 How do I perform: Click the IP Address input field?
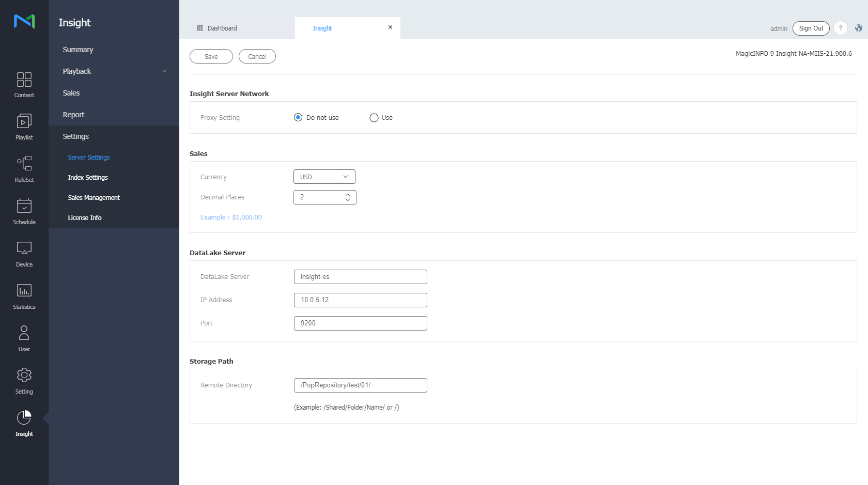[x=360, y=300]
